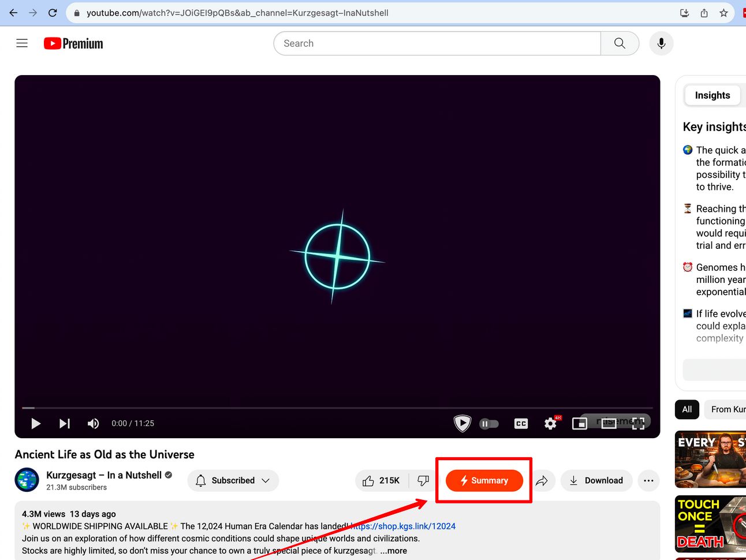Viewport: 746px width, 560px height.
Task: Go forward in the browser
Action: tap(33, 13)
